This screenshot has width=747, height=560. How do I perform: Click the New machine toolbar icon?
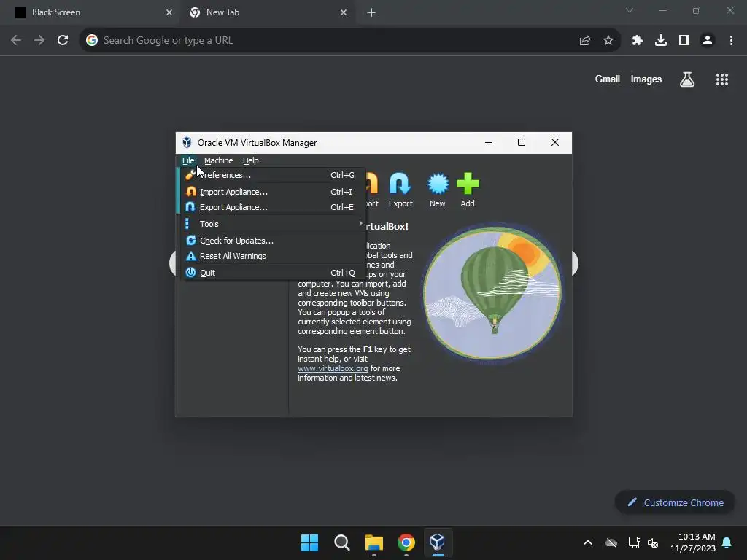tap(438, 190)
